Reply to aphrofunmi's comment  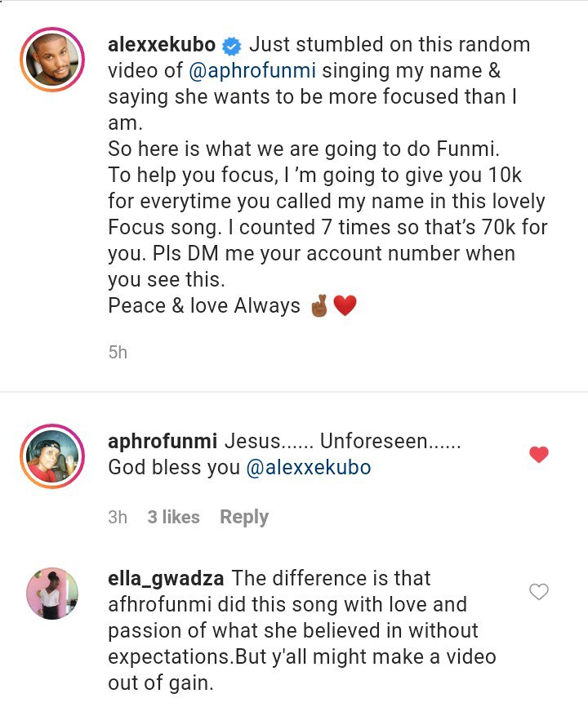pyautogui.click(x=244, y=517)
